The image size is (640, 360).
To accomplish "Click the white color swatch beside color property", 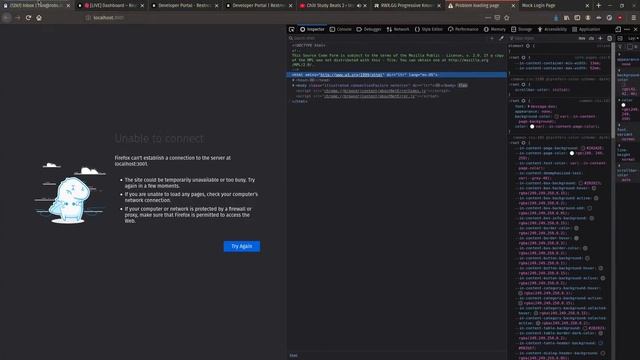I will (x=532, y=127).
